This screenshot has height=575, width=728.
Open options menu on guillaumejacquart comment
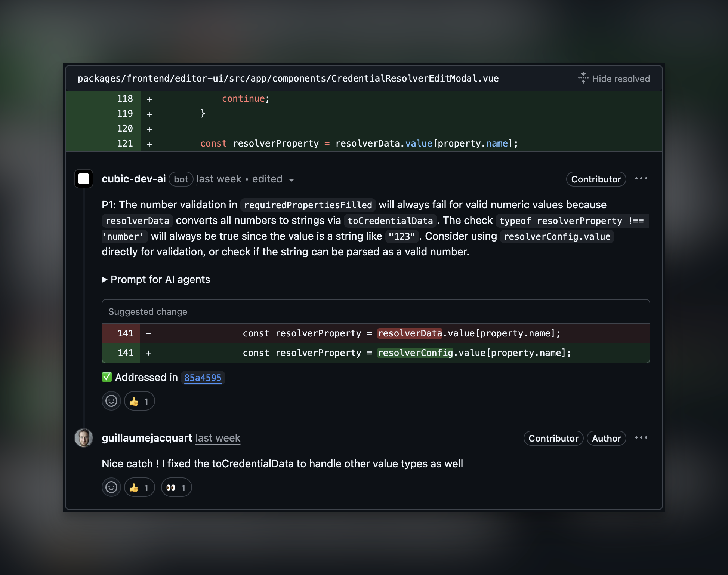(641, 438)
